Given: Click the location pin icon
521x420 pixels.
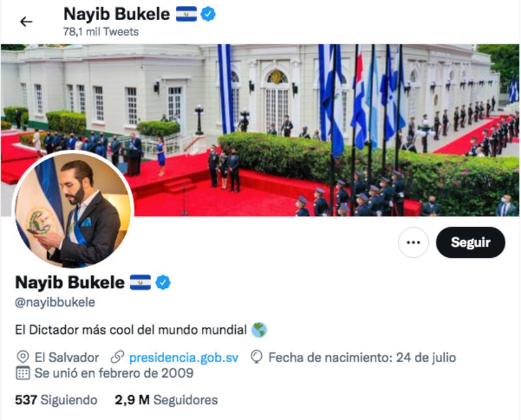Looking at the screenshot, I should [23, 357].
